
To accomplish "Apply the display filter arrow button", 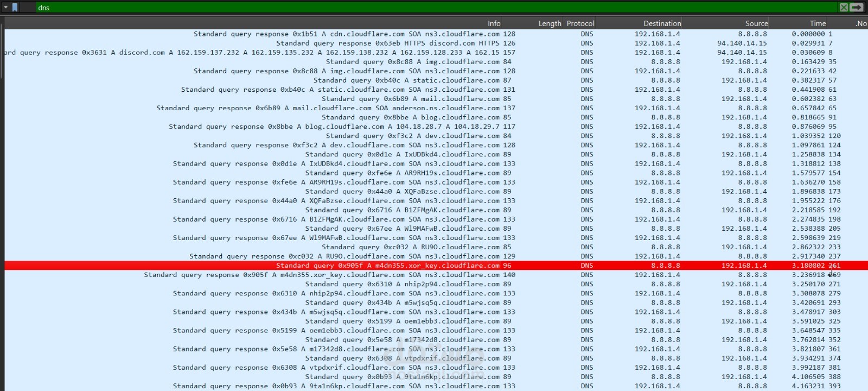I will tap(857, 7).
